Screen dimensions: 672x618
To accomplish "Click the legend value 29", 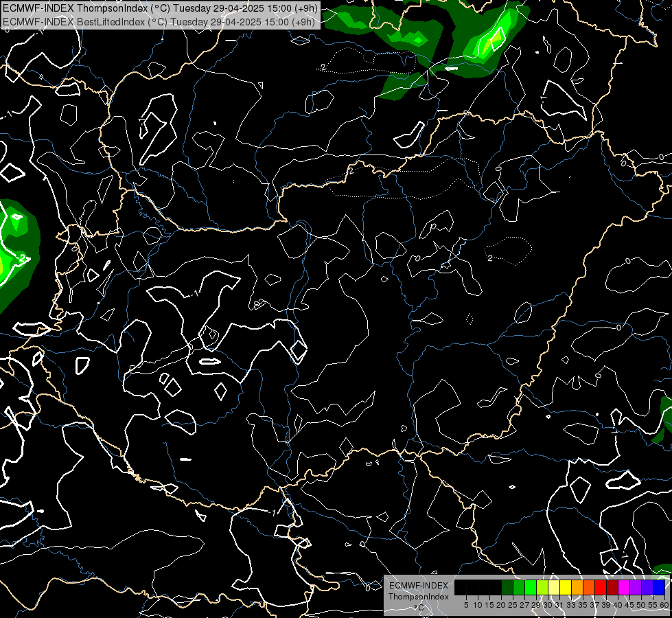I will pos(536,605).
